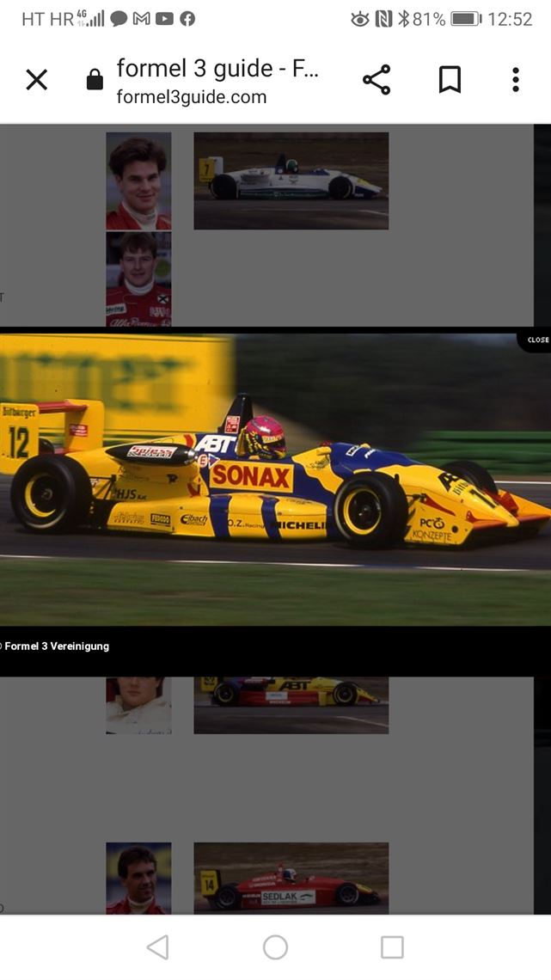
Task: Close the browser custom tab
Action: click(x=36, y=80)
